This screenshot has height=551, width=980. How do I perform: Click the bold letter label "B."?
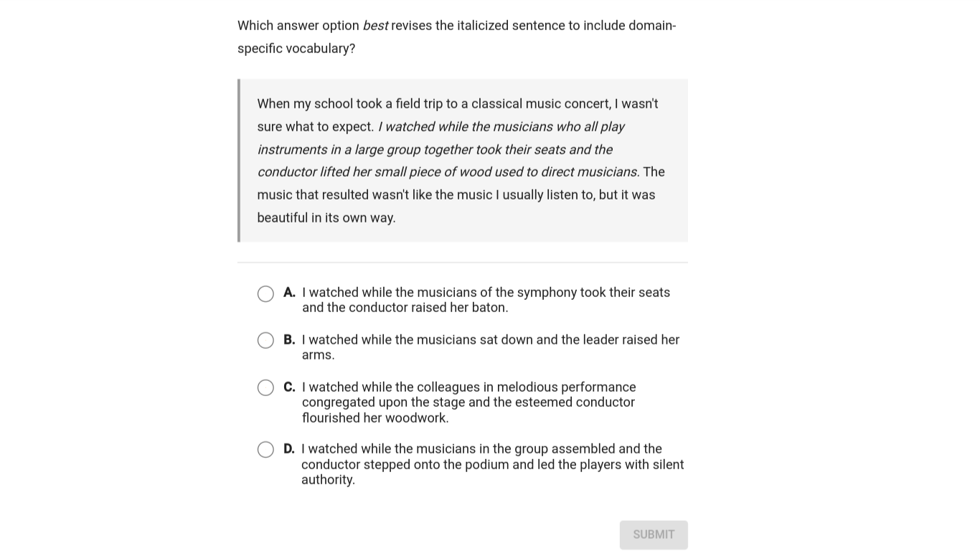289,339
